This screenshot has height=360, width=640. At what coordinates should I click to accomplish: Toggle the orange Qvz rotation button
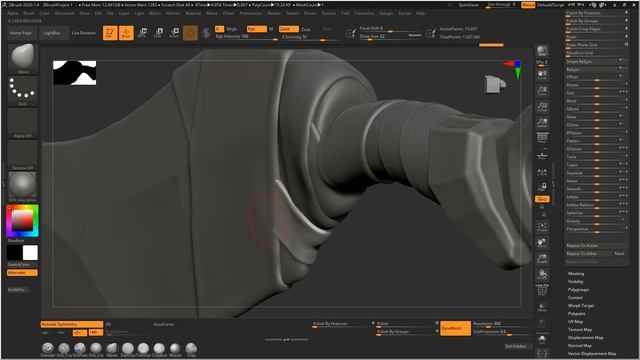542,199
